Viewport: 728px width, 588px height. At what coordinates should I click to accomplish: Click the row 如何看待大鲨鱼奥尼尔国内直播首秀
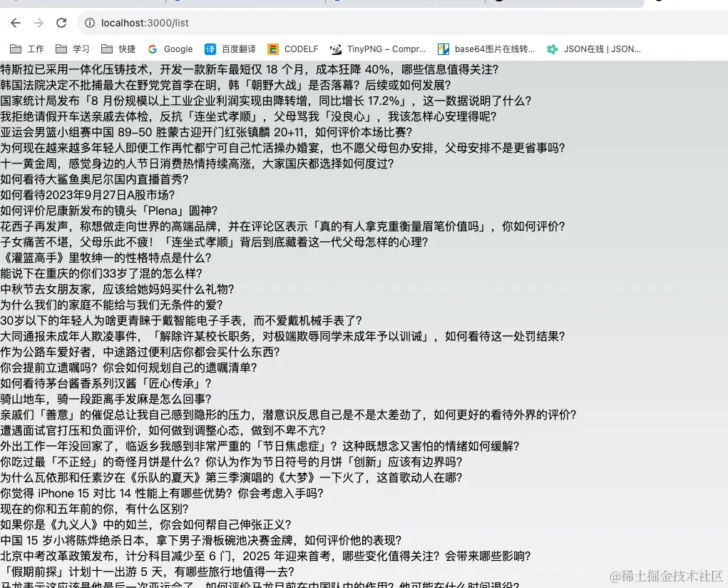click(94, 179)
